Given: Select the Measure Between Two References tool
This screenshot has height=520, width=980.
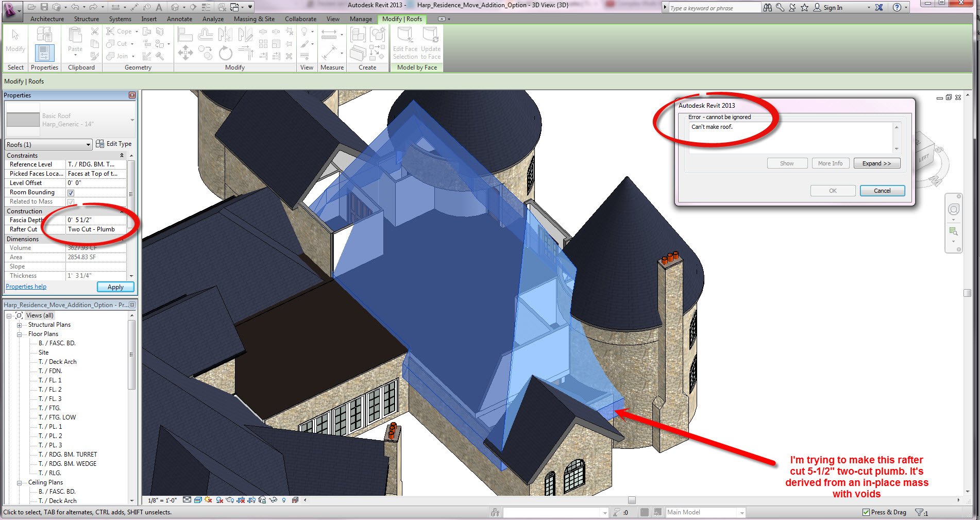Looking at the screenshot, I should click(329, 35).
